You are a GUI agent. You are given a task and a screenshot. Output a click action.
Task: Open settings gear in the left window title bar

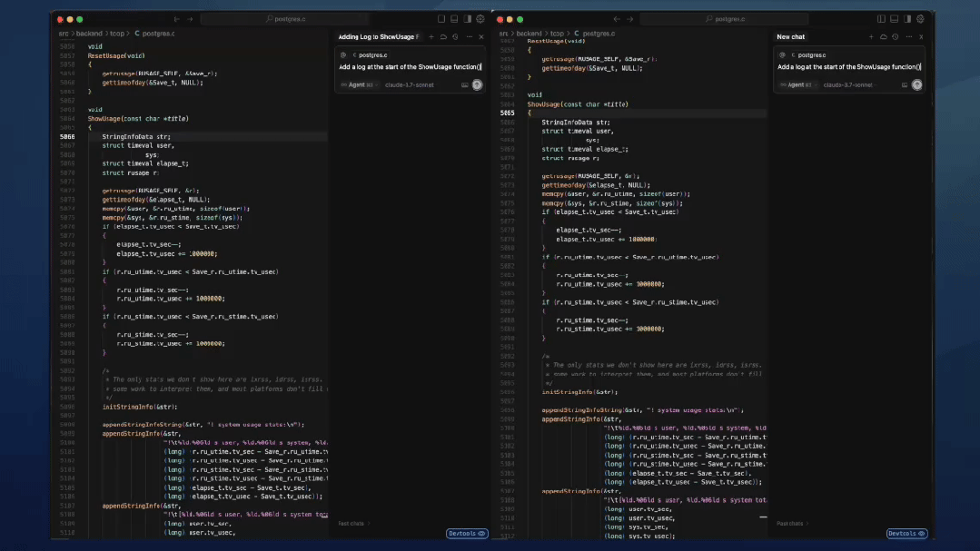click(x=480, y=19)
